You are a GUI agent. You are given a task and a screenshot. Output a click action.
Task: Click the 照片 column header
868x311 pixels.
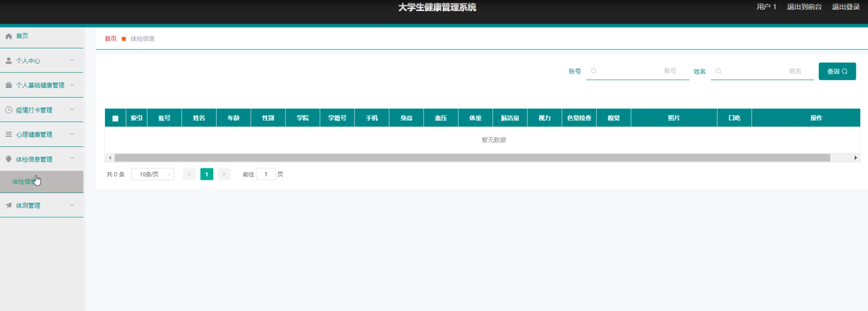(674, 118)
